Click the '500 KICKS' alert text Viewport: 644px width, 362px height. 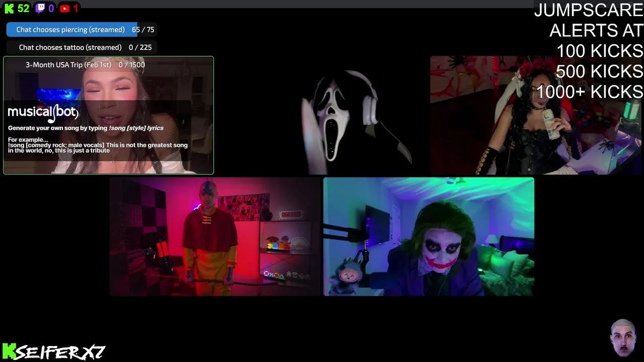click(600, 71)
